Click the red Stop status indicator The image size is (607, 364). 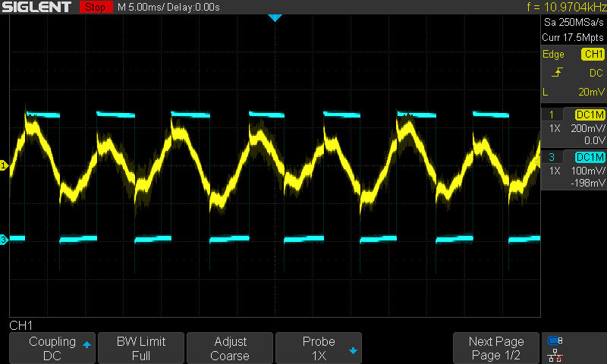[96, 7]
